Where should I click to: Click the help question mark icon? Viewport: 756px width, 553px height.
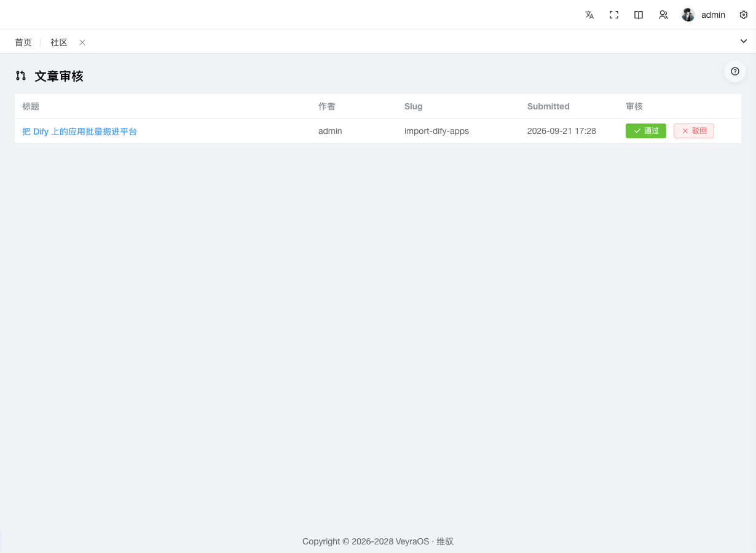click(x=735, y=71)
